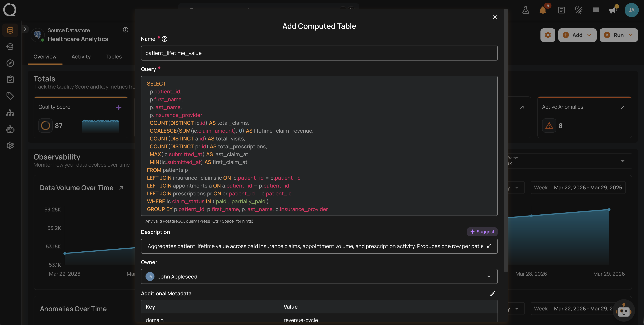Click inside the SQL Query editor

tap(319, 146)
